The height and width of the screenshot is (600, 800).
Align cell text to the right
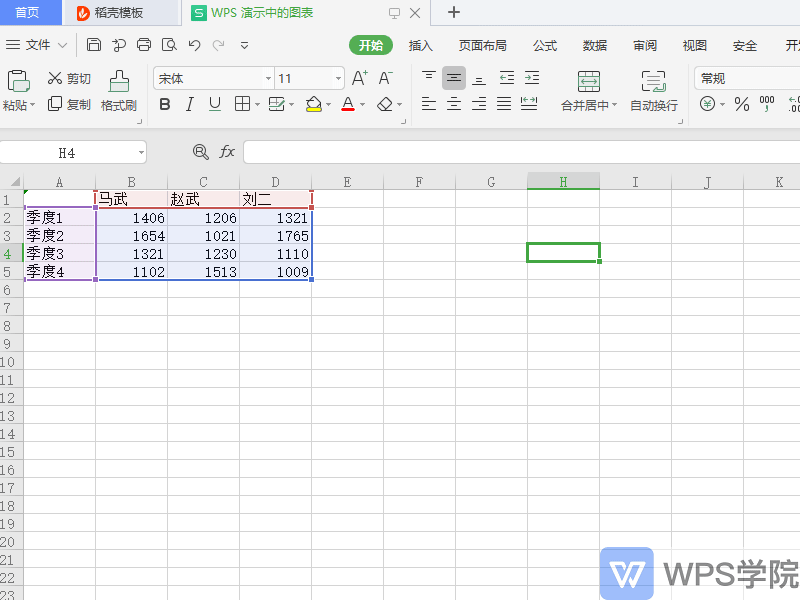pyautogui.click(x=479, y=104)
